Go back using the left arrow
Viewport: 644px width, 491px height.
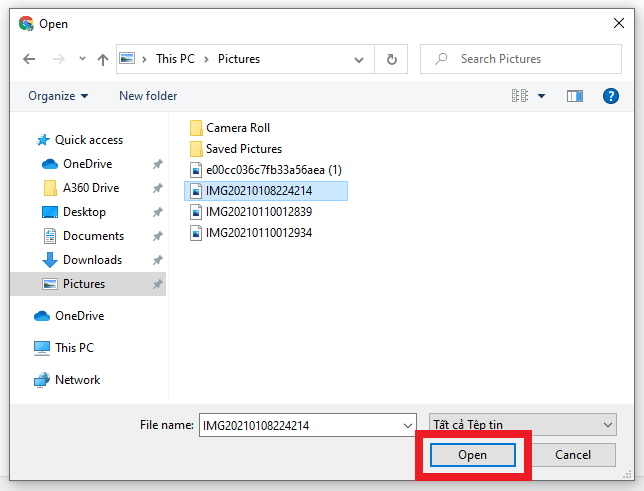coord(29,59)
